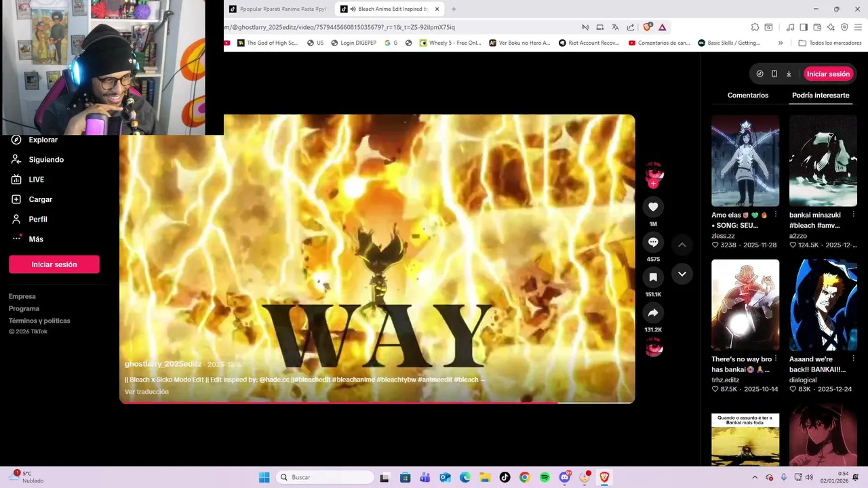Screen dimensions: 868x488
Task: Click the TikTok coin icon in top bar
Action: 759,74
